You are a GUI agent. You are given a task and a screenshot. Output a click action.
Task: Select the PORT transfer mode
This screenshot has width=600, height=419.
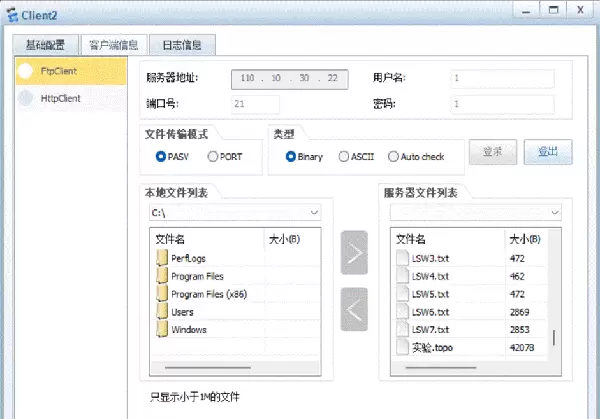(x=213, y=157)
